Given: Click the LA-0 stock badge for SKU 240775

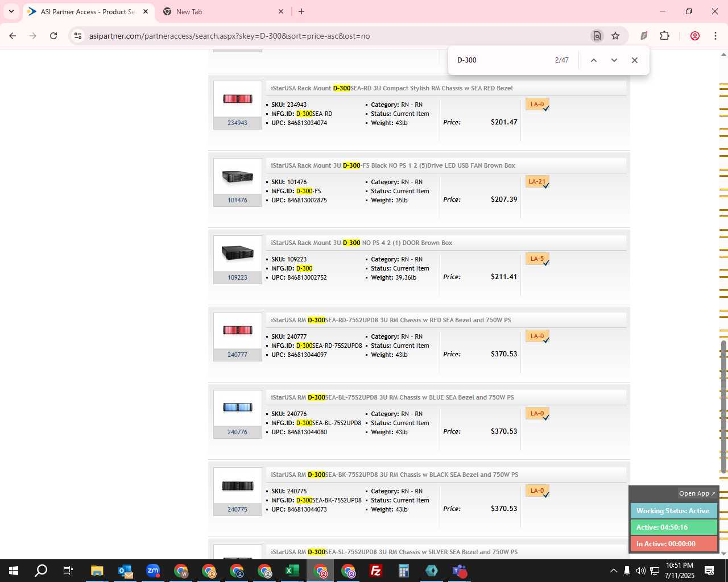Looking at the screenshot, I should pyautogui.click(x=537, y=491).
